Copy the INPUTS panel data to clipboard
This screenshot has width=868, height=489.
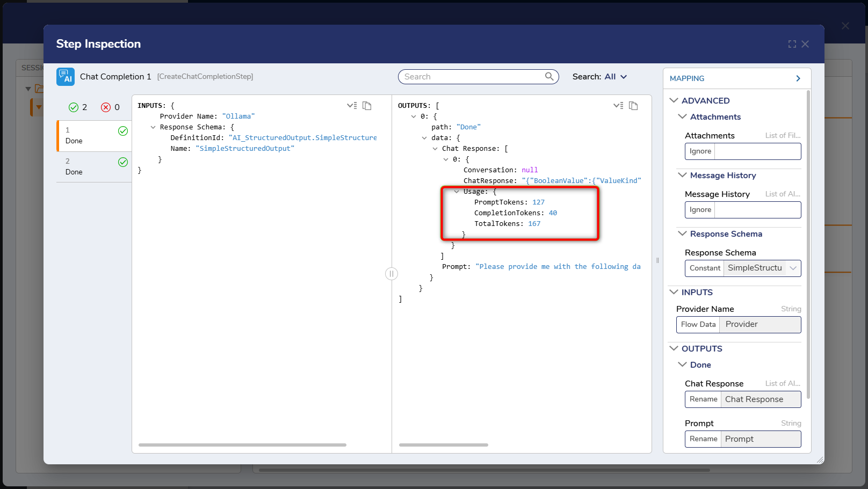tap(367, 106)
